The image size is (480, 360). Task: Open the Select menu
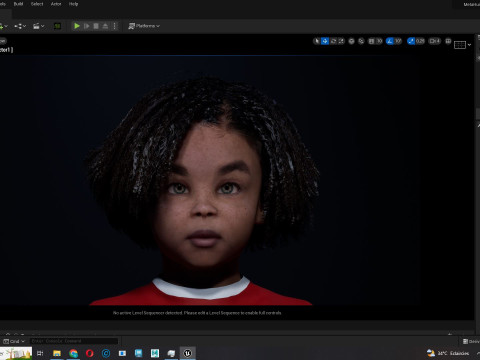point(37,4)
